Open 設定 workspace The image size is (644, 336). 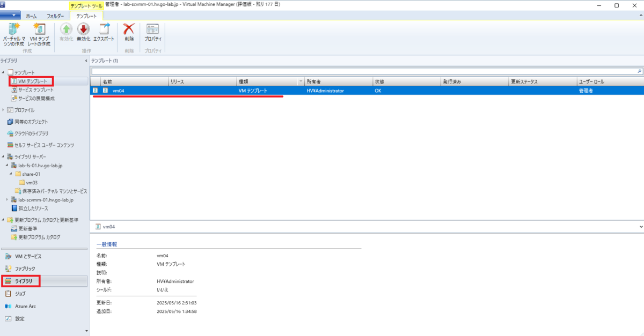click(x=44, y=318)
